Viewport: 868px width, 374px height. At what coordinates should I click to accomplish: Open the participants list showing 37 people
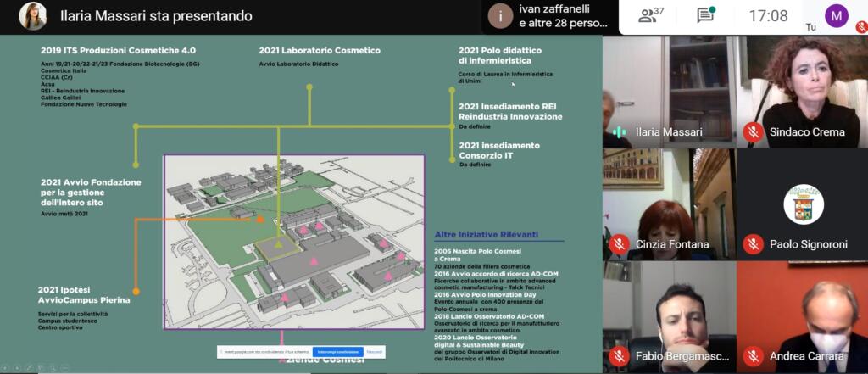(651, 15)
